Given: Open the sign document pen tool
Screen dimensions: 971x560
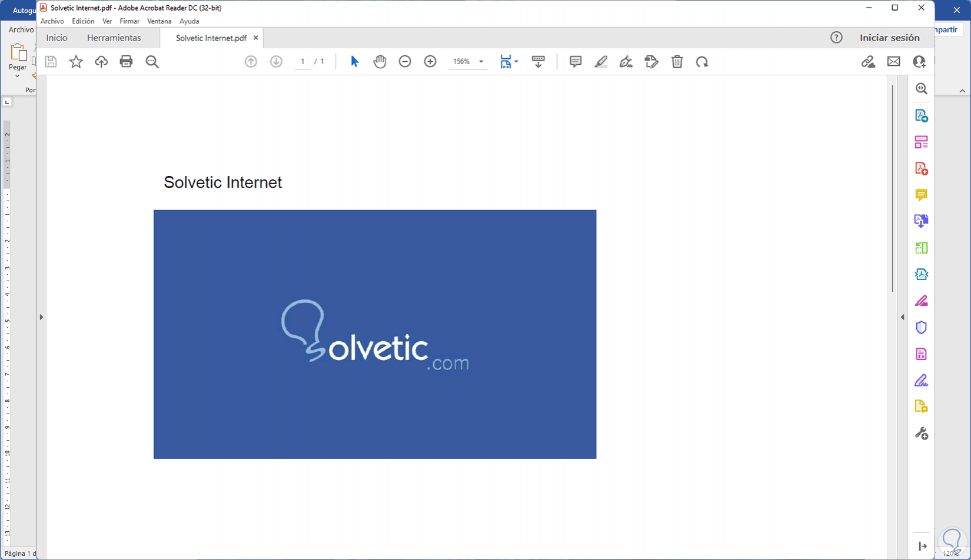Looking at the screenshot, I should [x=626, y=62].
